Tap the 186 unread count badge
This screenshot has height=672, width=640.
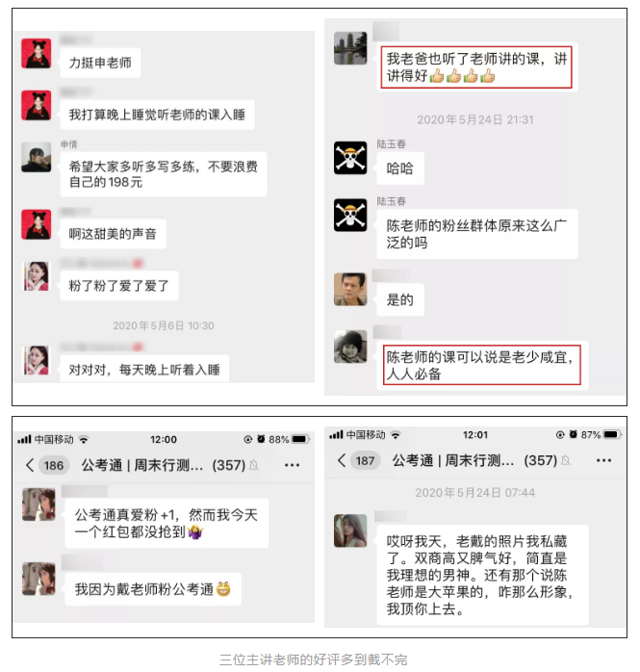click(54, 465)
